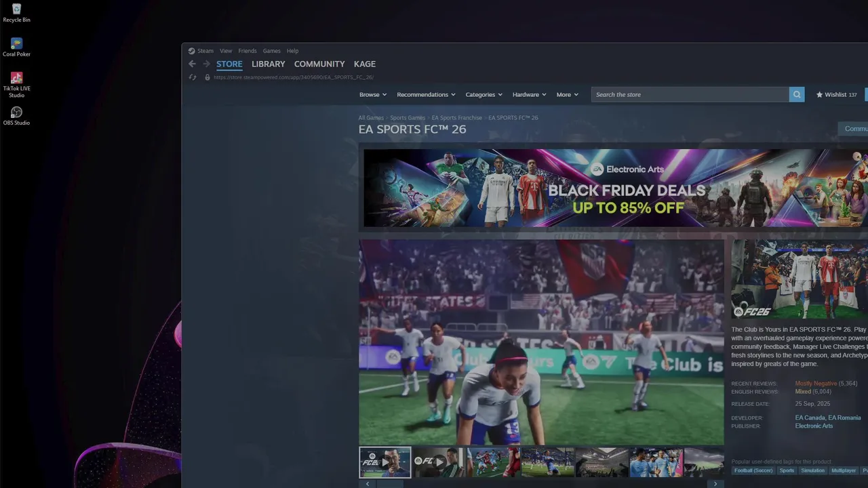Open the Coral Poker desktop icon
Screen dimensions: 868x488
click(x=16, y=47)
